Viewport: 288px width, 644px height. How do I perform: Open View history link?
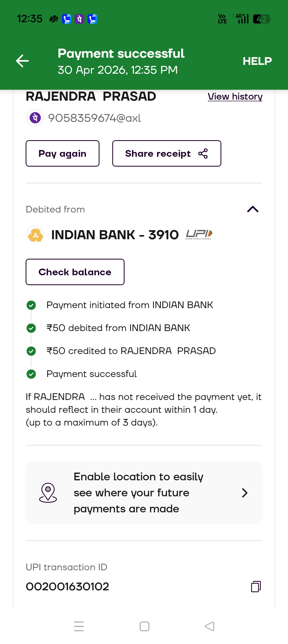click(235, 96)
